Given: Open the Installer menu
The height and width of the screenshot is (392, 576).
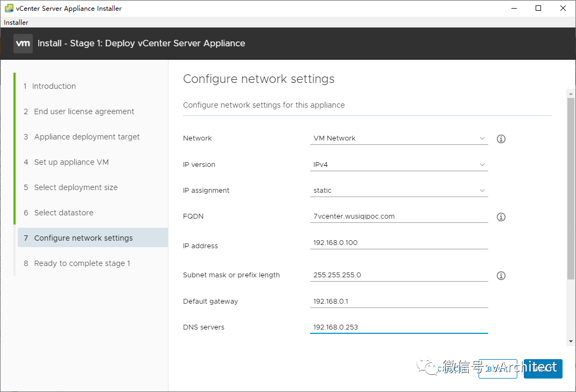Looking at the screenshot, I should point(16,23).
